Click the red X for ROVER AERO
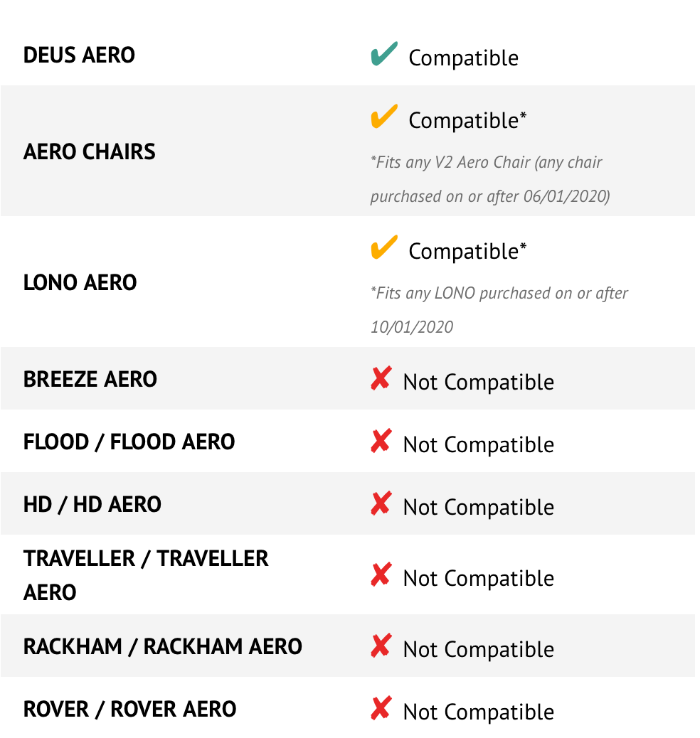Image resolution: width=700 pixels, height=738 pixels. pyautogui.click(x=381, y=709)
